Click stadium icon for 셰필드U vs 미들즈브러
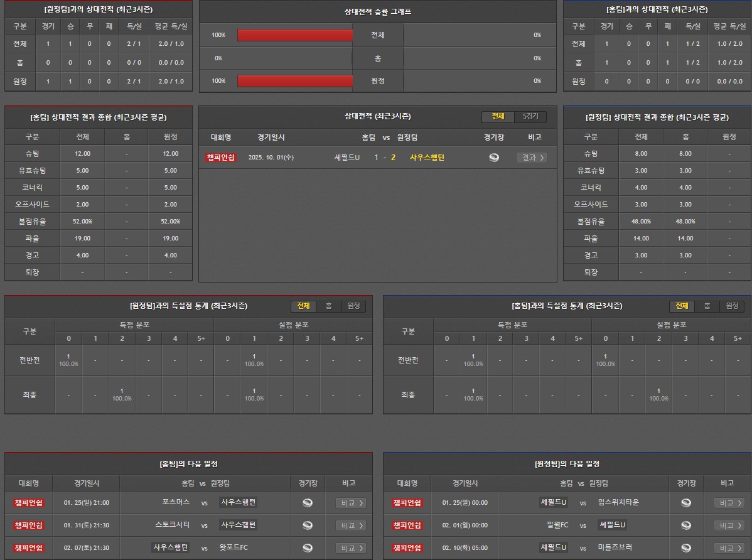Viewport: 752px width, 560px height. click(686, 548)
